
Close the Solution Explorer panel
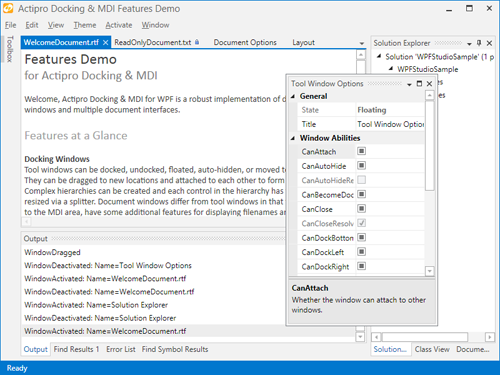point(489,43)
